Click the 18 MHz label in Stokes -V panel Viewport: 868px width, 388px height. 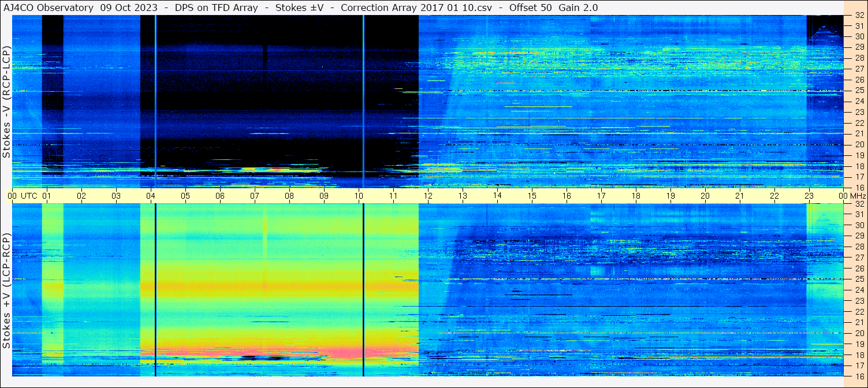859,166
